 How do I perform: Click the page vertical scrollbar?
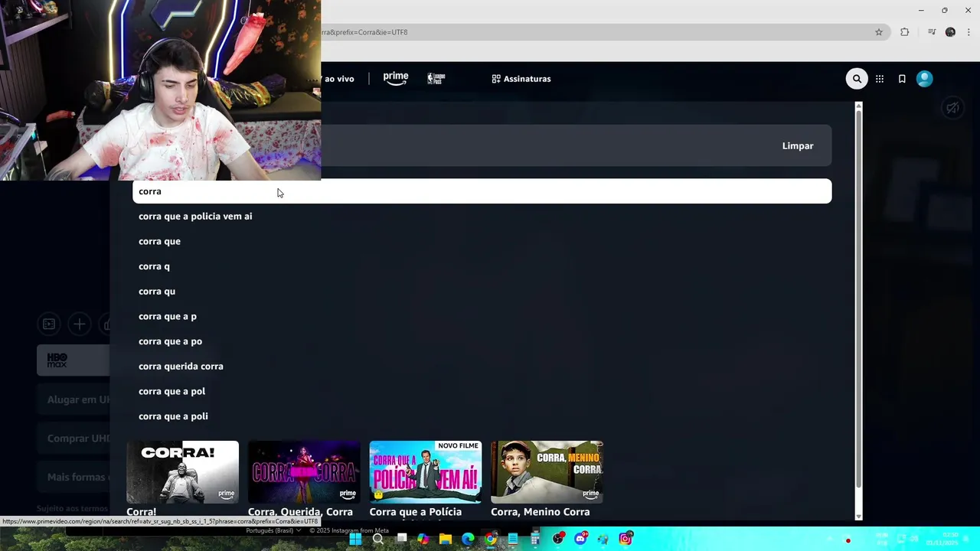pos(858,298)
